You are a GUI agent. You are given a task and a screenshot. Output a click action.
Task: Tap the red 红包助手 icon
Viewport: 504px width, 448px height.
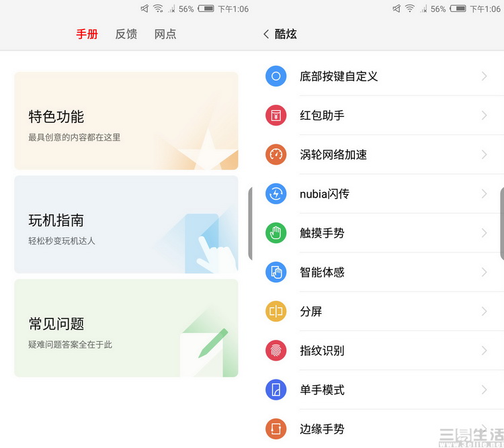coord(276,116)
